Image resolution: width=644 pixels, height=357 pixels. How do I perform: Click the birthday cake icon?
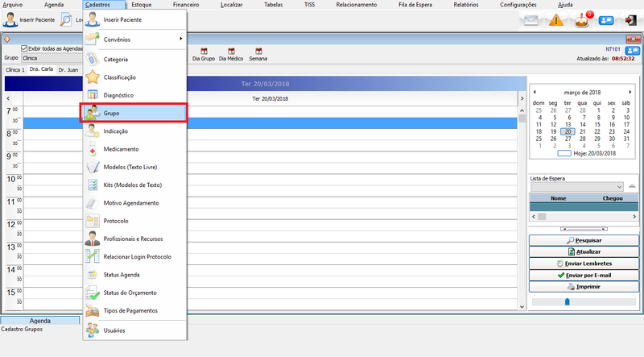click(x=583, y=20)
